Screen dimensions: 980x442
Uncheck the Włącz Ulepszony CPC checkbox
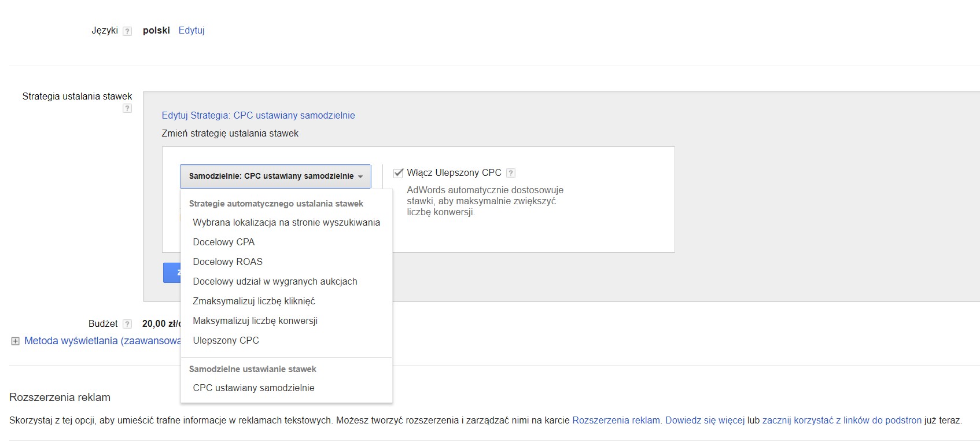click(398, 173)
